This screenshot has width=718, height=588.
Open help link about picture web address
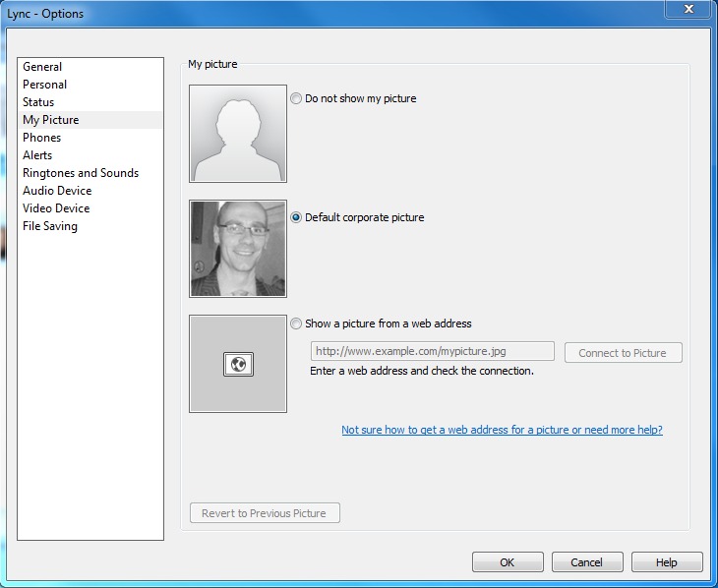[x=502, y=430]
